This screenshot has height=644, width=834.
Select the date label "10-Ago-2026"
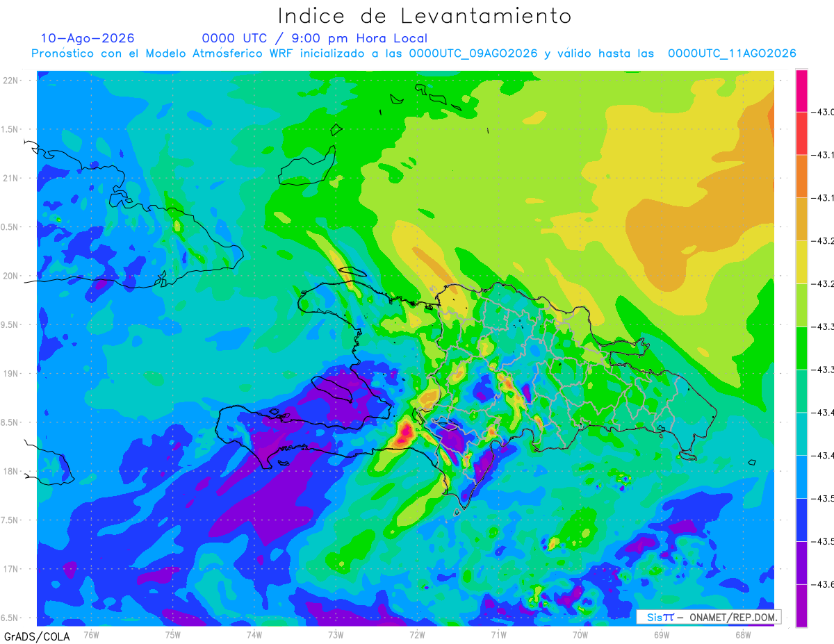(88, 38)
